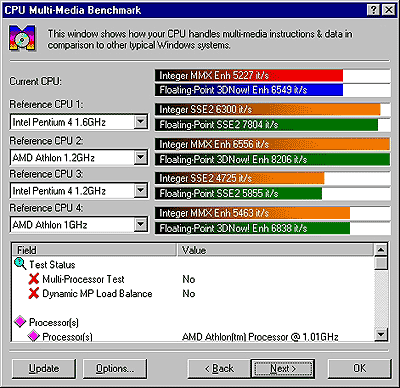This screenshot has width=400, height=388.
Task: Click red X icon beside Dynamic MP Load Balance
Action: [x=34, y=293]
